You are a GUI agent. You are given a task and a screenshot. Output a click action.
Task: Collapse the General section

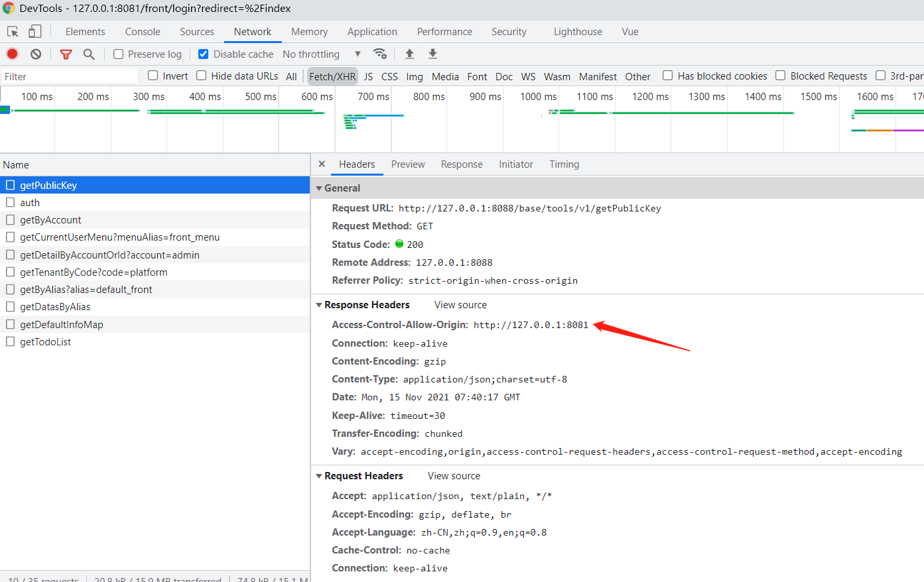tap(319, 188)
